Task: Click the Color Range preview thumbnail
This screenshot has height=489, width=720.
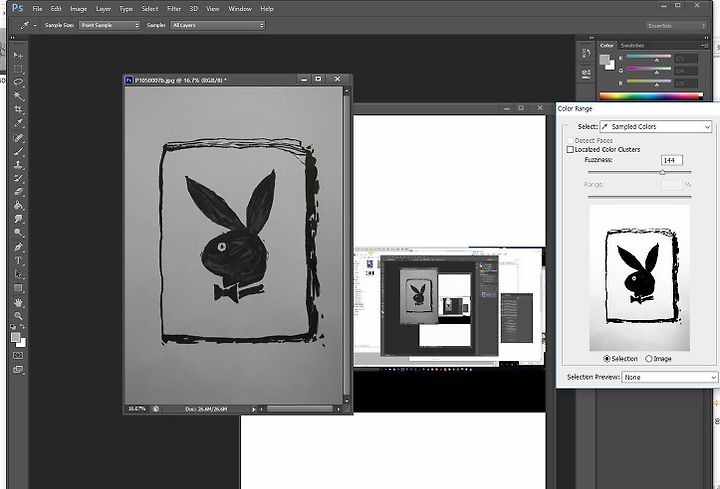Action: pyautogui.click(x=640, y=278)
